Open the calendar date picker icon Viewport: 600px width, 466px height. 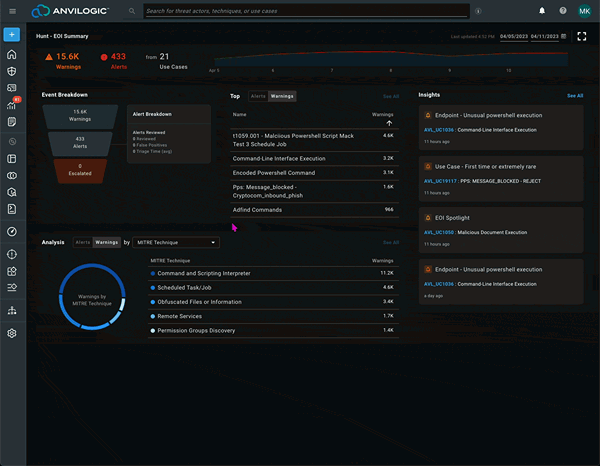(564, 36)
